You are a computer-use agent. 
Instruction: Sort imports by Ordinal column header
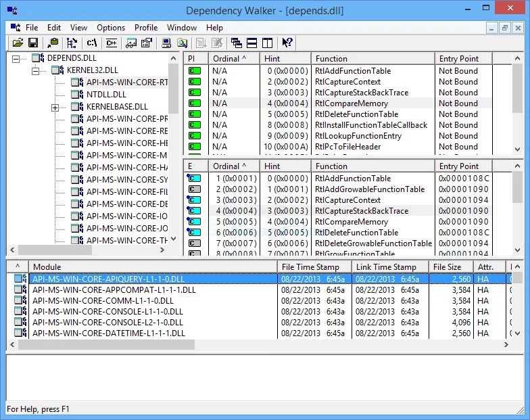234,58
